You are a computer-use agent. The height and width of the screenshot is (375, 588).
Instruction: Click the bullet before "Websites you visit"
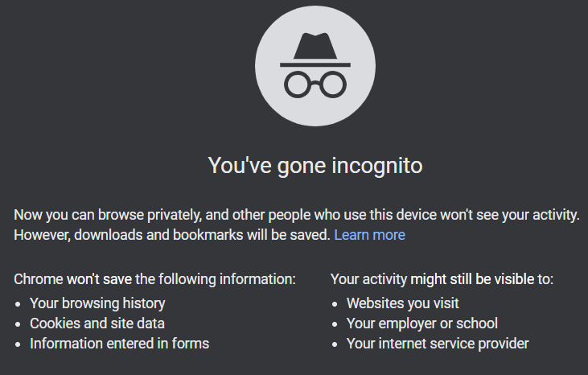(336, 304)
